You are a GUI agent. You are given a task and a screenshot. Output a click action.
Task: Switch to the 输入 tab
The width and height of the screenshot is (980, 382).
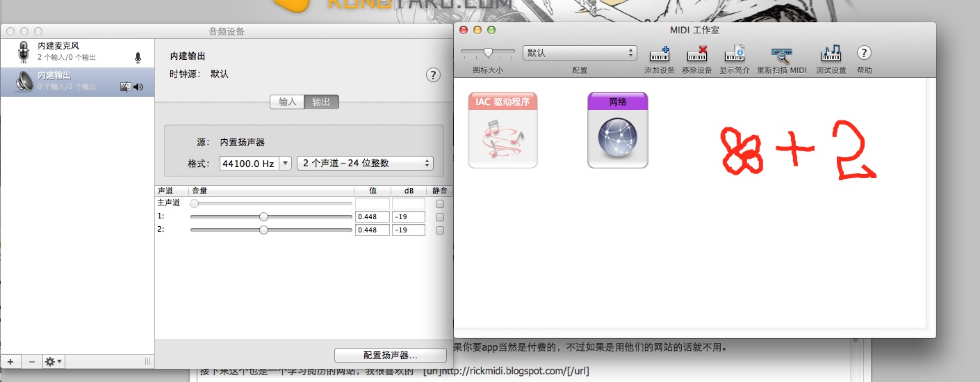pyautogui.click(x=287, y=102)
